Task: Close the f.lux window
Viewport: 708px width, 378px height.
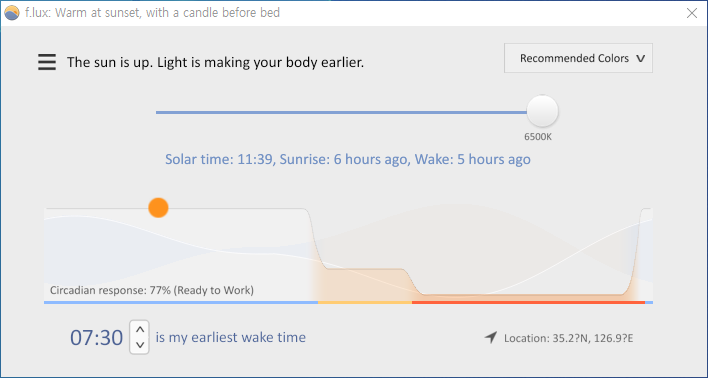Action: click(692, 13)
